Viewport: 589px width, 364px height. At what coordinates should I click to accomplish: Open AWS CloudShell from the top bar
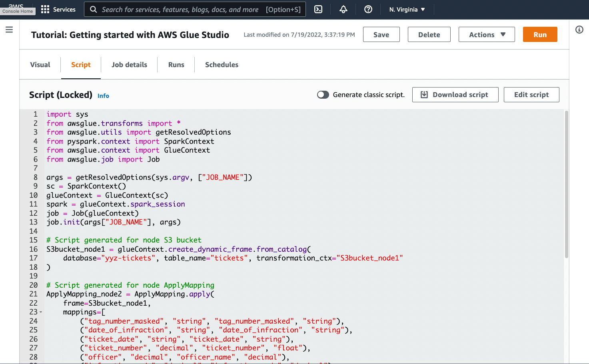(x=318, y=9)
